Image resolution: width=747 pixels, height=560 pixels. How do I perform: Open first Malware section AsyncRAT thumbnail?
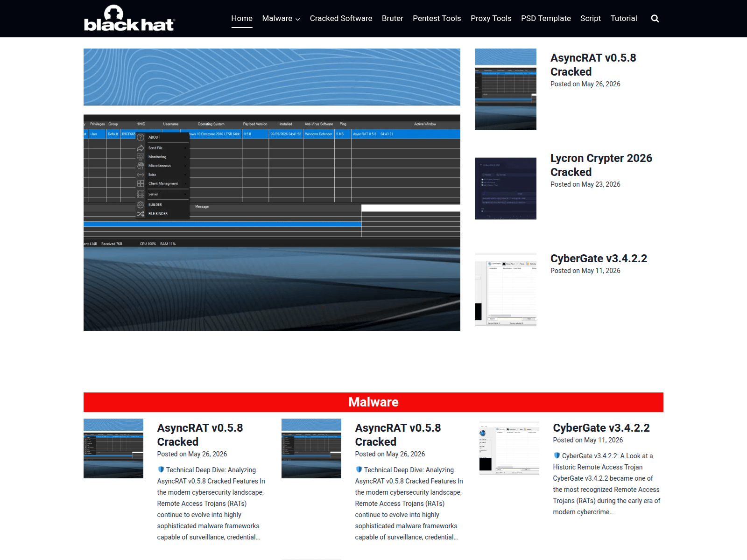pos(113,448)
